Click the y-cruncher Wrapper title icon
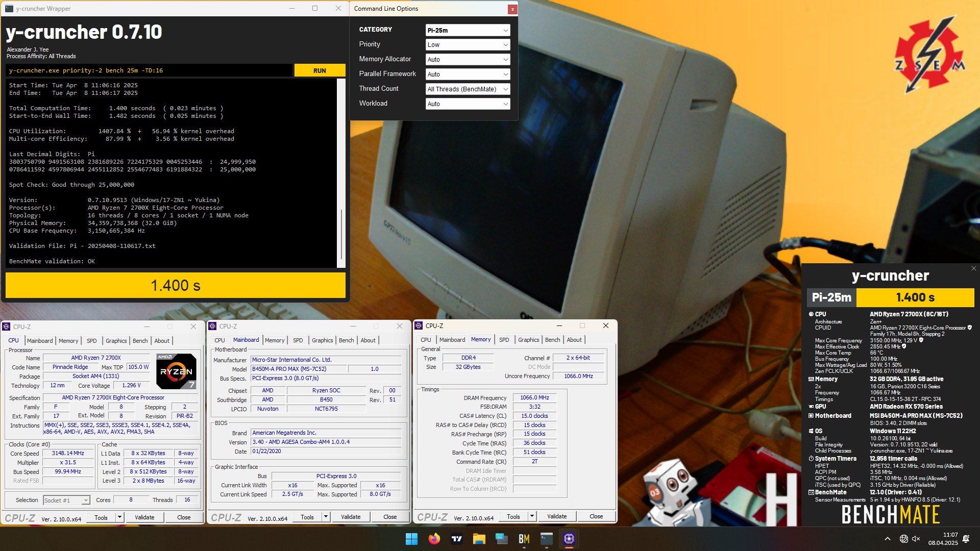The width and height of the screenshot is (980, 551). point(9,8)
